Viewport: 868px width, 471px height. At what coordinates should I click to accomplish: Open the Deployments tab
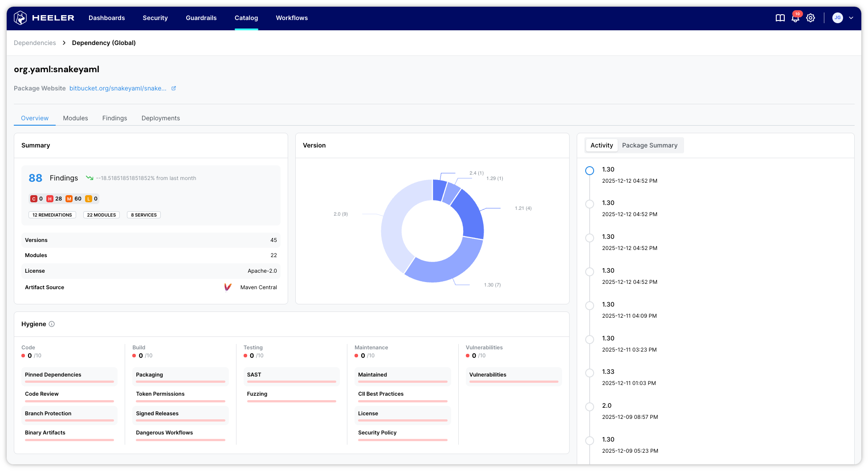click(160, 118)
